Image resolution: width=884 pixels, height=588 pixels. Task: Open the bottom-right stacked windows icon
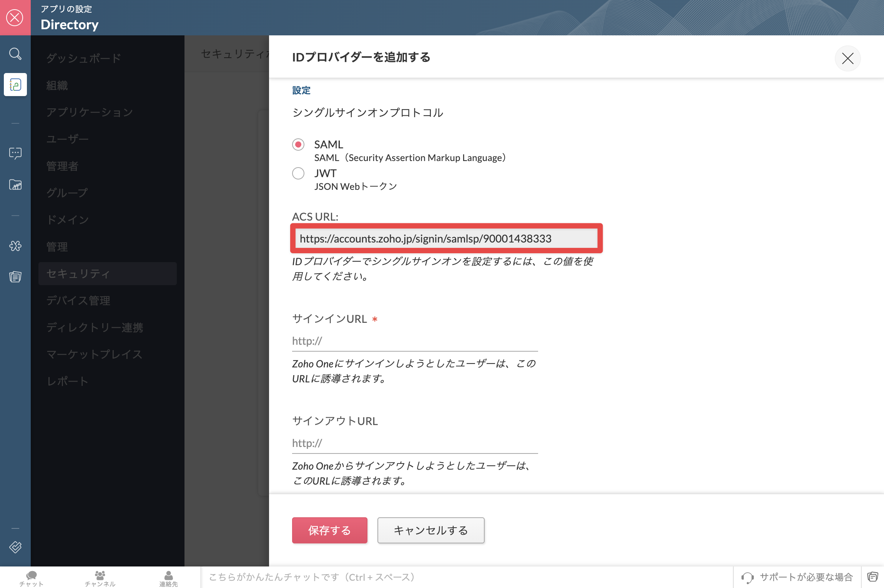point(872,577)
